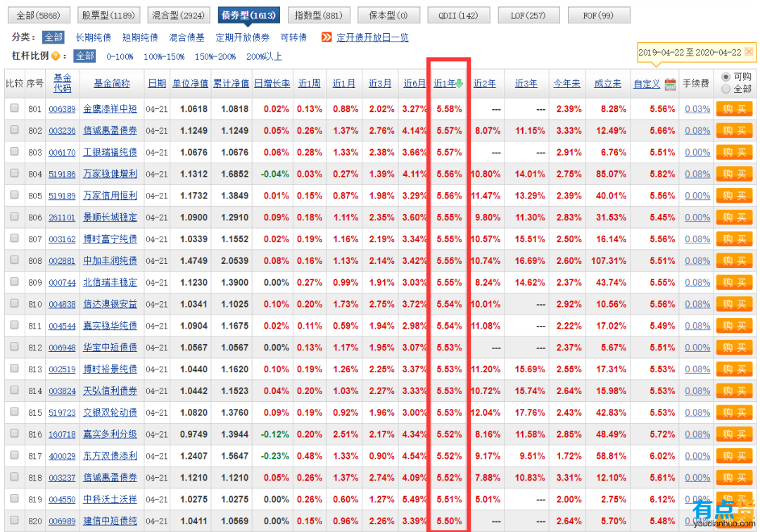Image resolution: width=760 pixels, height=532 pixels.
Task: Open fee link 0.03% in row 801
Action: click(697, 109)
